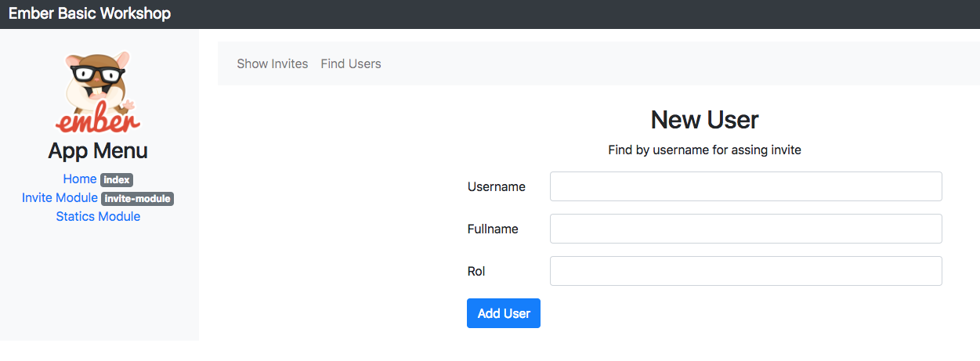Image resolution: width=980 pixels, height=361 pixels.
Task: Click the Ember mascot logo
Action: [x=98, y=92]
